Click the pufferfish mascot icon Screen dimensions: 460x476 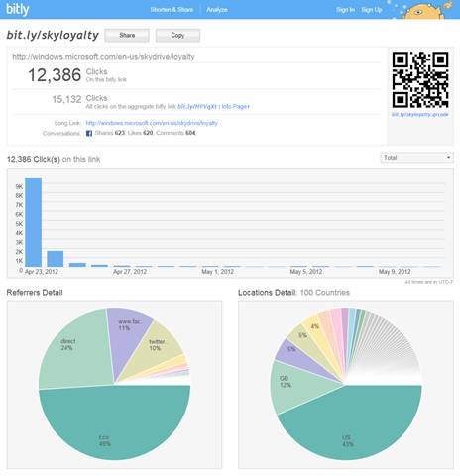tap(426, 10)
